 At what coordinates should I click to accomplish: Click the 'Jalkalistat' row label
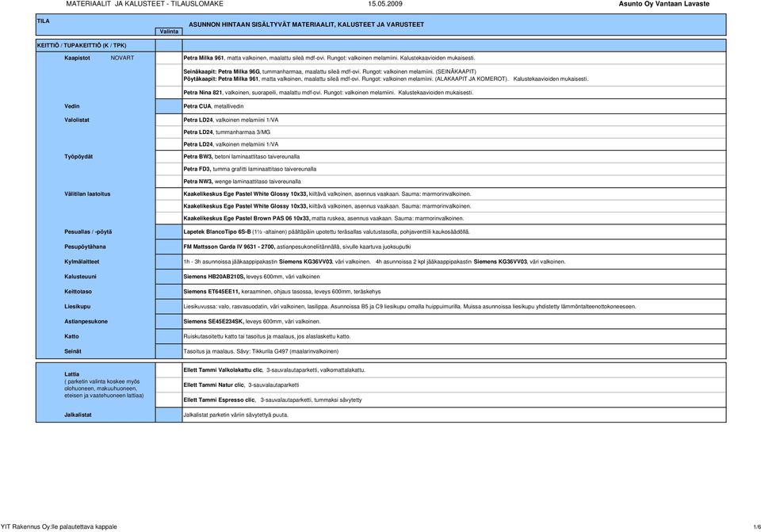tap(78, 415)
